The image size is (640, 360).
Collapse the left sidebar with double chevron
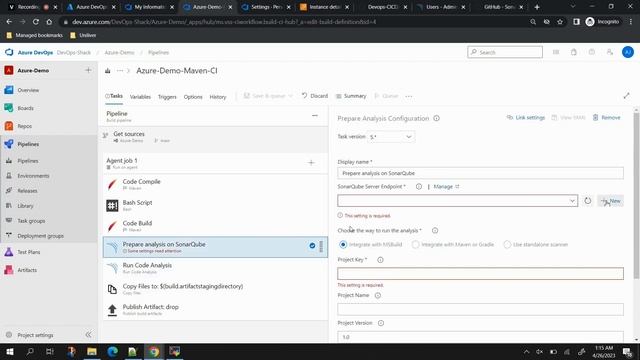(x=88, y=335)
